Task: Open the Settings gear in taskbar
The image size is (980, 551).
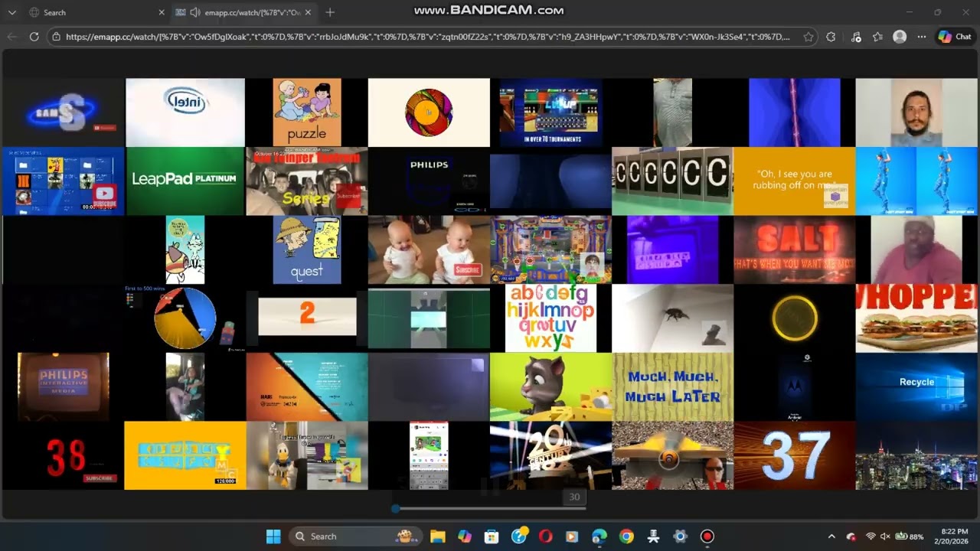Action: (x=680, y=536)
